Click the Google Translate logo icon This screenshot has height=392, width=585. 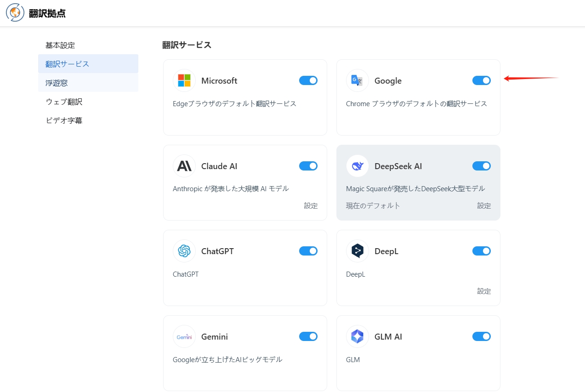click(x=358, y=80)
